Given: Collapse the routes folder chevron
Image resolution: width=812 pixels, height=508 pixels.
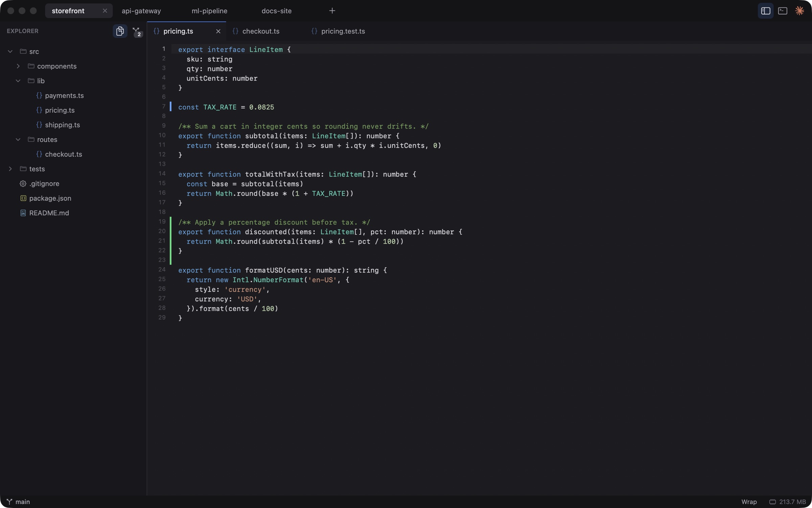Looking at the screenshot, I should [18, 140].
